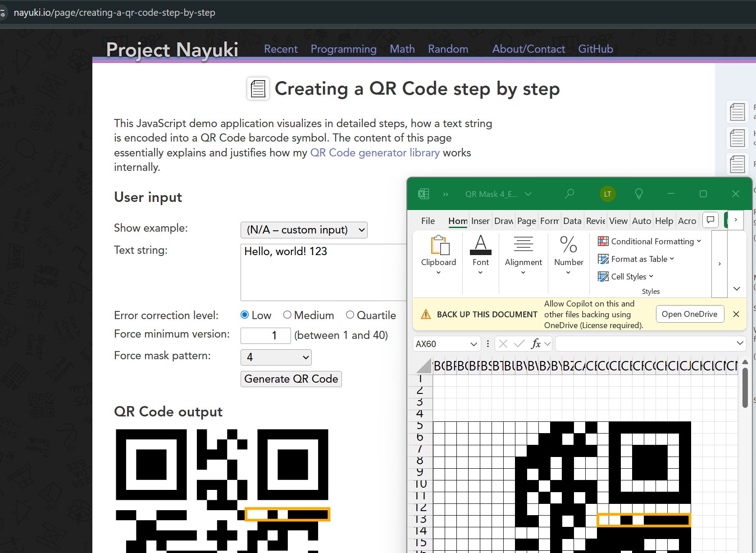Click the Open OneDrive button
756x553 pixels.
click(690, 314)
